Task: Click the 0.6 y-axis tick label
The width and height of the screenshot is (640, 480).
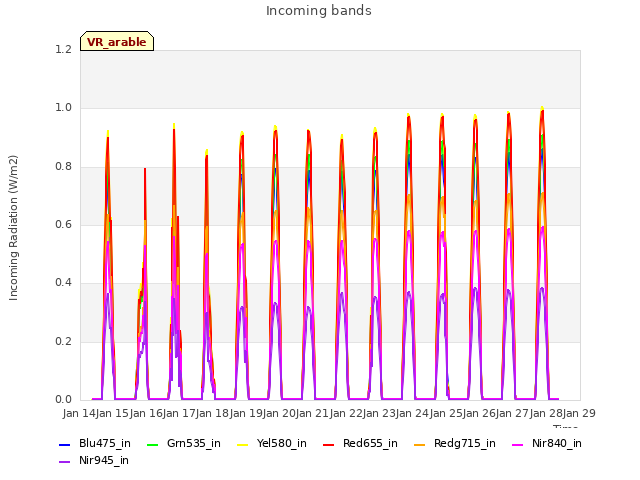Action: click(x=64, y=224)
